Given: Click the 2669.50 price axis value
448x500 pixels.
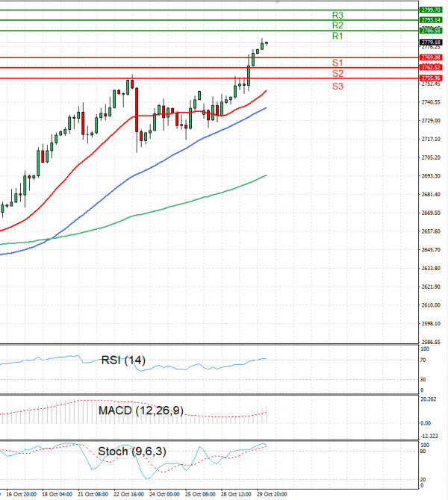Looking at the screenshot, I should click(x=431, y=213).
